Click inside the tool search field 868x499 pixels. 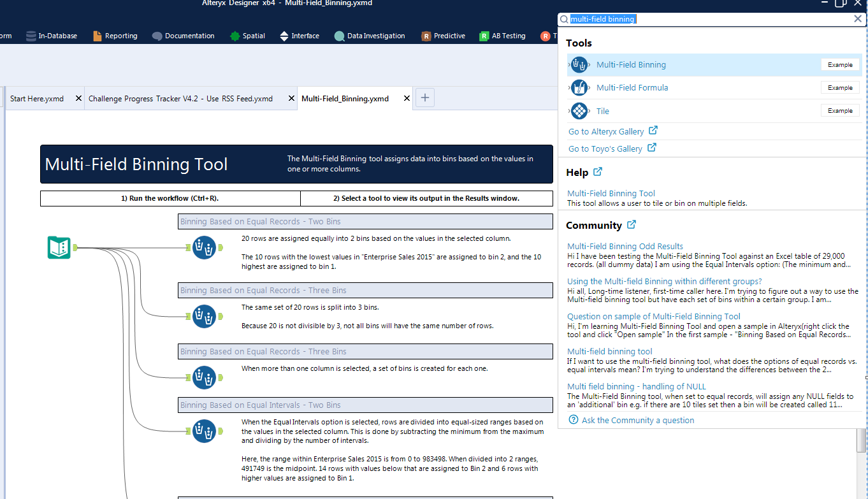pyautogui.click(x=637, y=19)
